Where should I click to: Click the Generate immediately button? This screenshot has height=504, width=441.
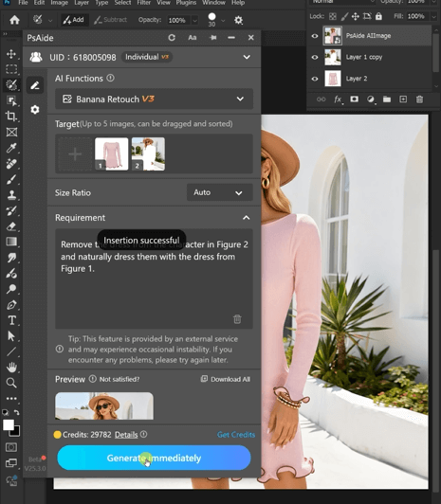click(154, 458)
